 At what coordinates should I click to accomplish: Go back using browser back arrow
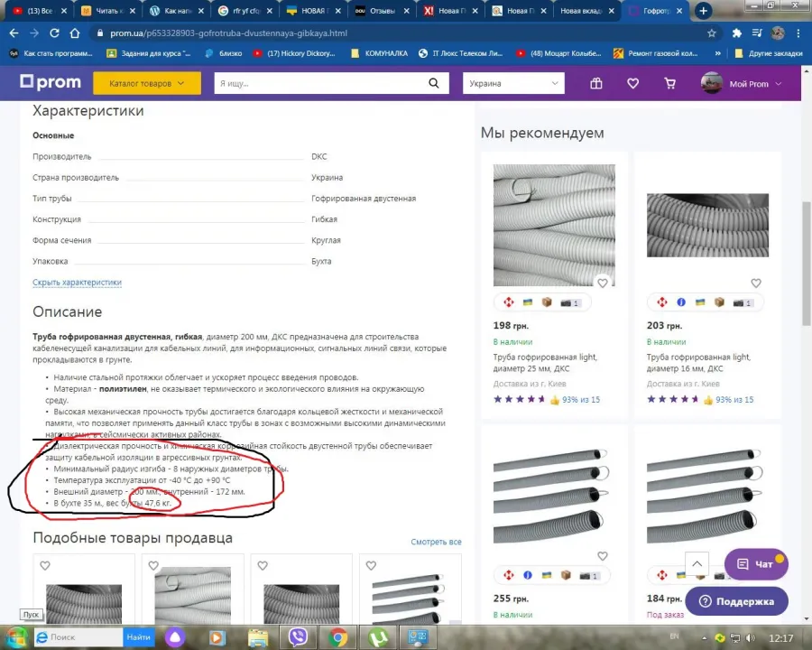(14, 33)
